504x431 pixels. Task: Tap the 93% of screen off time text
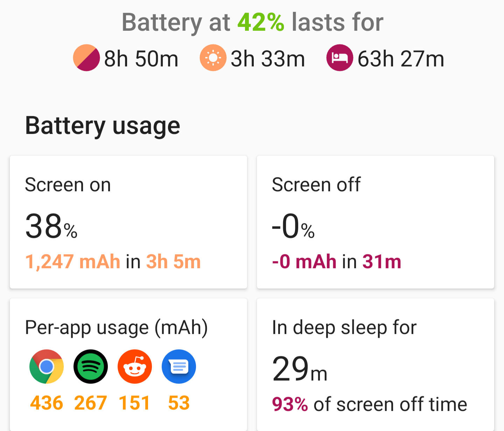coord(370,404)
